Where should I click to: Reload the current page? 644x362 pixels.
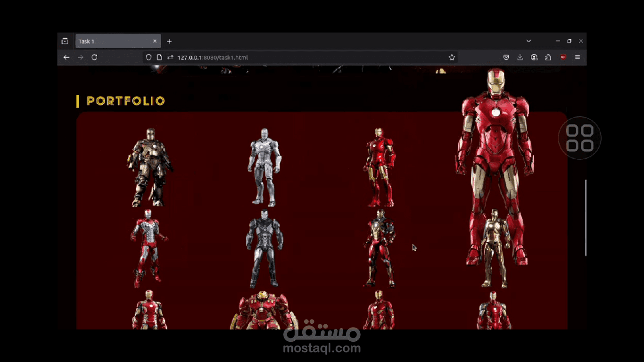[94, 58]
